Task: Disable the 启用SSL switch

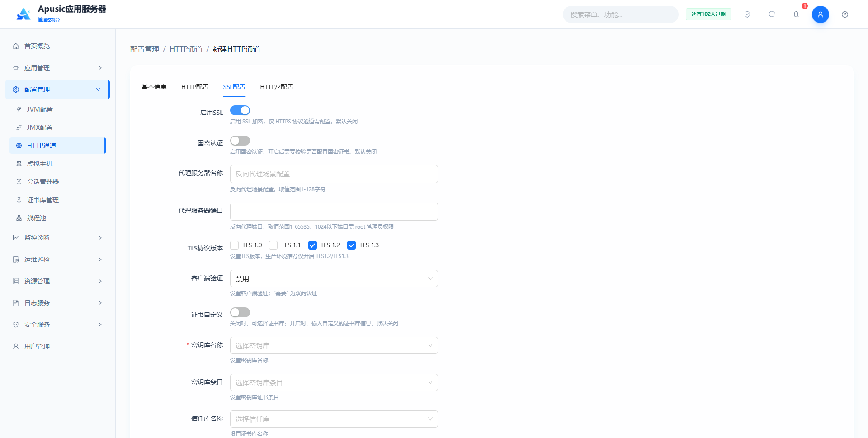Action: click(x=240, y=110)
